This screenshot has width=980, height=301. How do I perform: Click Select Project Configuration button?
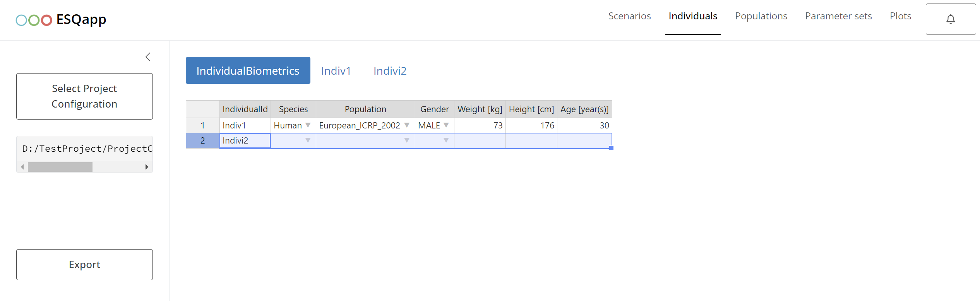(84, 96)
